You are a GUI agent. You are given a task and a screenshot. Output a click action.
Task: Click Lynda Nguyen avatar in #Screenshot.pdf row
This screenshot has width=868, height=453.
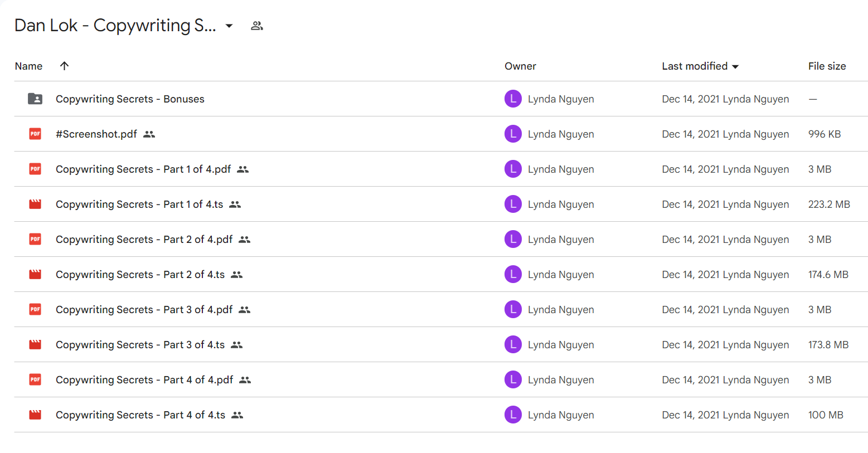coord(513,134)
